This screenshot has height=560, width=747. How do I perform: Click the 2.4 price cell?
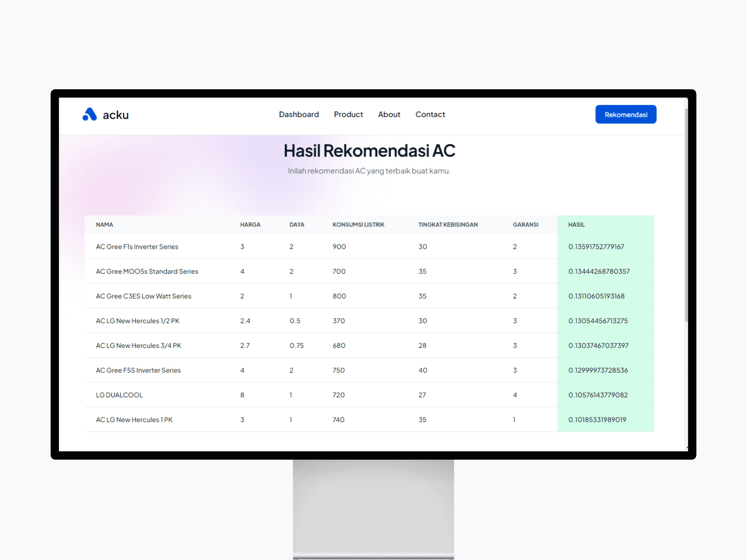[x=245, y=321]
